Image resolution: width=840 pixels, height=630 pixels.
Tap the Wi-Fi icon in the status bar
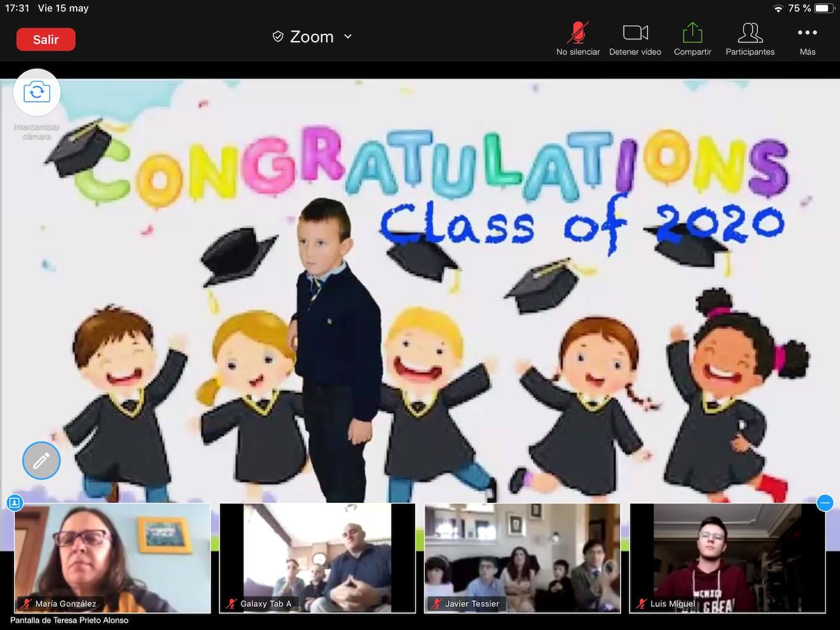pos(778,8)
